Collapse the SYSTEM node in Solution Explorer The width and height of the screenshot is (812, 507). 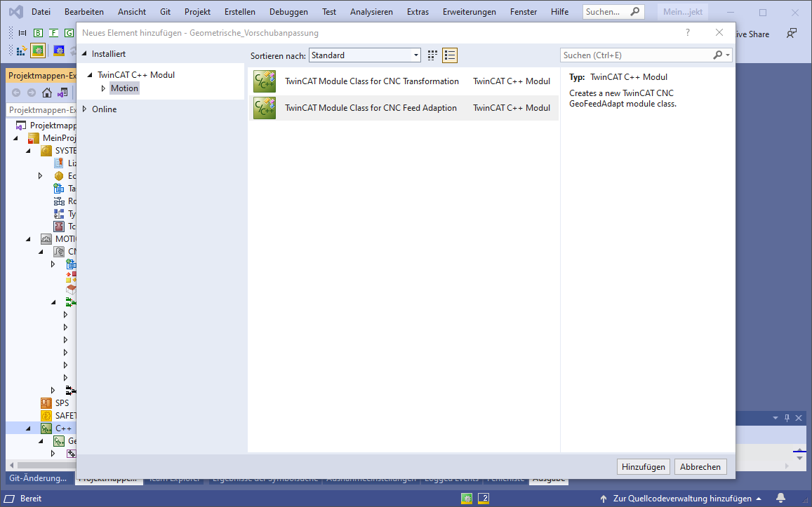click(x=29, y=151)
